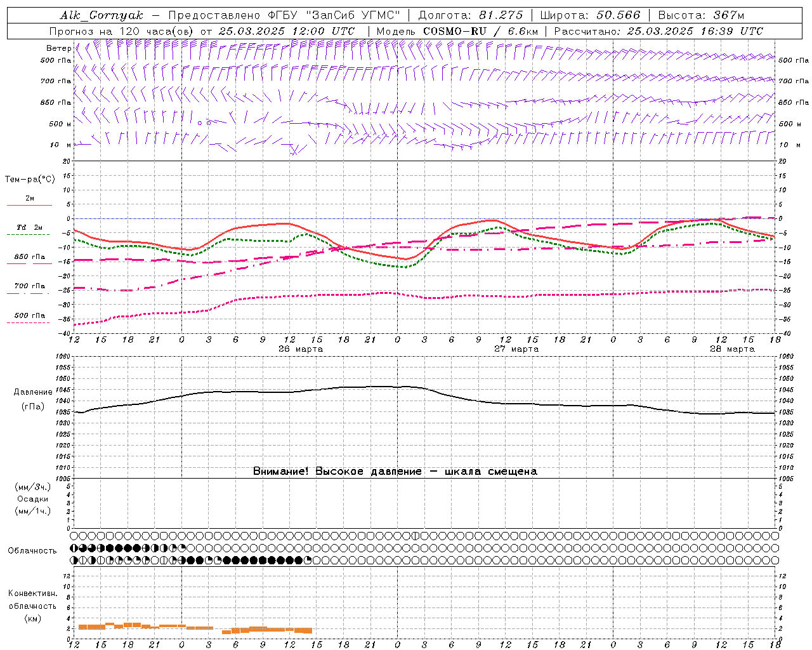Select the Модель COSMO-RU / 6.6км text
812x650 pixels.
coord(457,31)
